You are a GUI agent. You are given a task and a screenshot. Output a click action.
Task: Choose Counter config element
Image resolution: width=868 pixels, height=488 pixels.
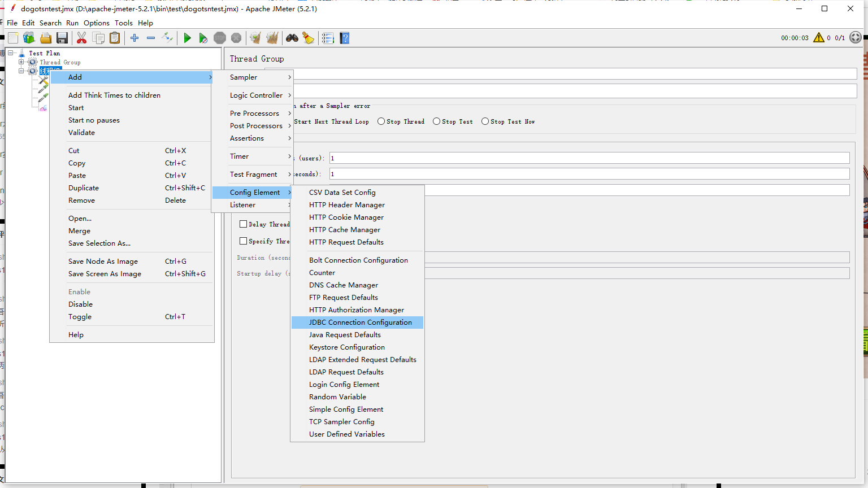357,273
